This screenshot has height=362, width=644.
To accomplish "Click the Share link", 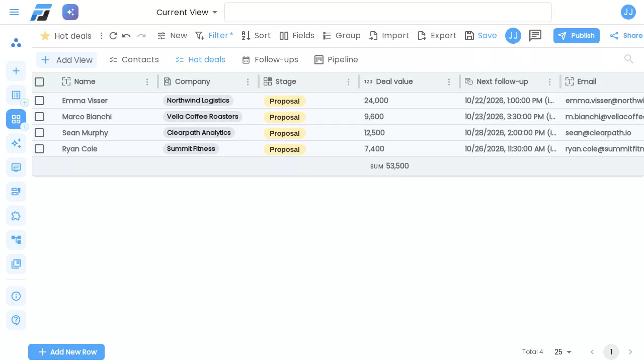I will tap(626, 36).
